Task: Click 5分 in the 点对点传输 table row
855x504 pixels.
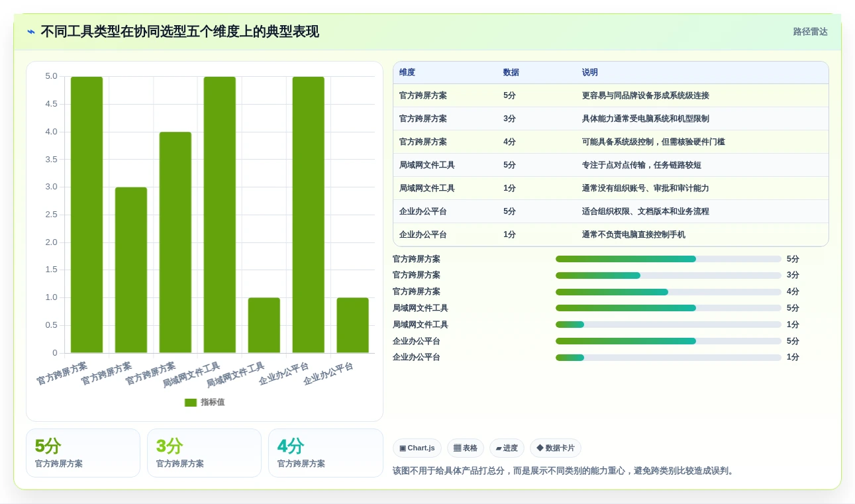Action: (x=509, y=166)
